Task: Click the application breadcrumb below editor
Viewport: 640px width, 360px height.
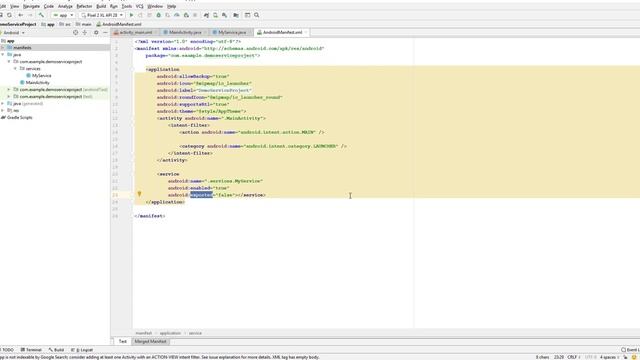Action: pyautogui.click(x=170, y=333)
